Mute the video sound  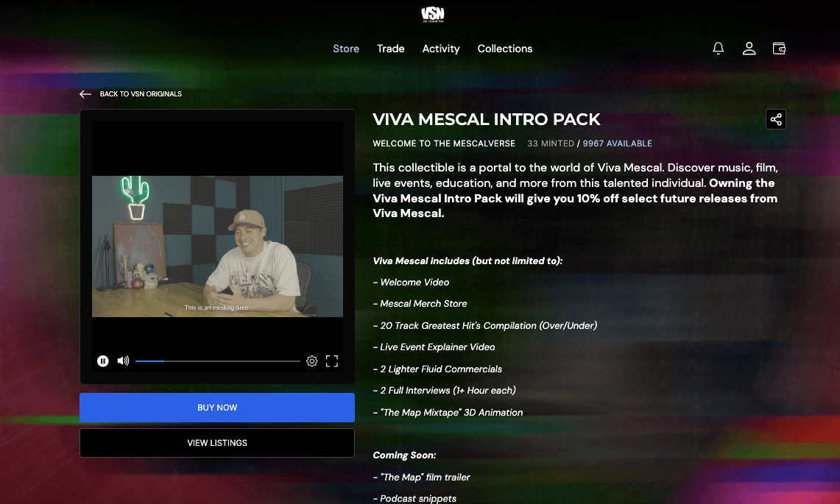pos(123,361)
